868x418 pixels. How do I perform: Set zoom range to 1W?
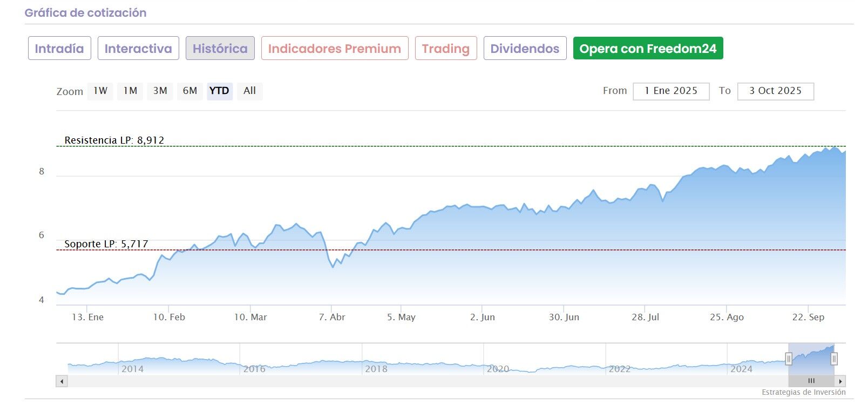[x=100, y=91]
